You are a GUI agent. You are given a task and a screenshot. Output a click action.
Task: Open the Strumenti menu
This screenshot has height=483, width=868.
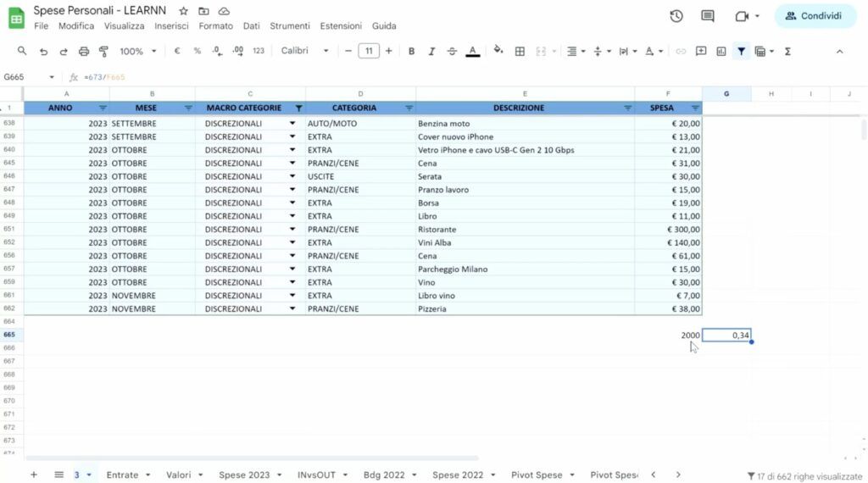(290, 26)
